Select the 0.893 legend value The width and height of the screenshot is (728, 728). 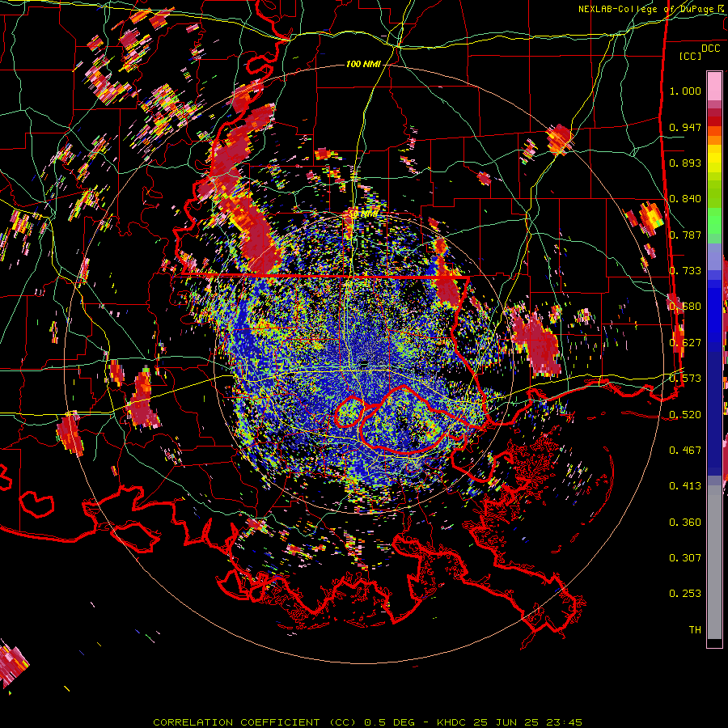click(x=685, y=163)
